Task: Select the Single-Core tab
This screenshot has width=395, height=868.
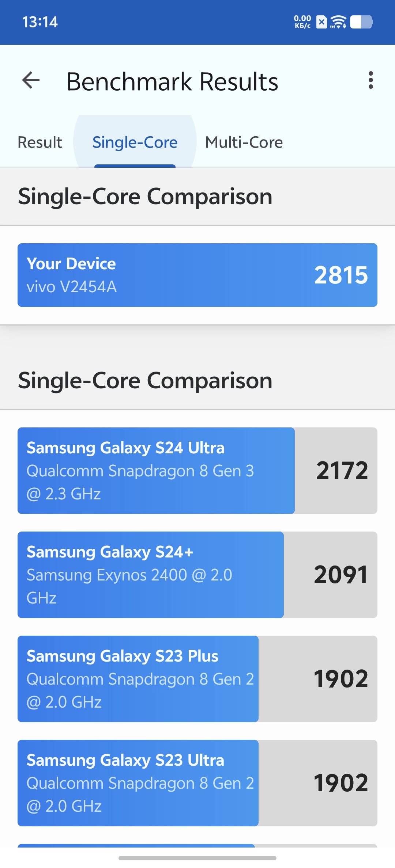Action: tap(135, 142)
